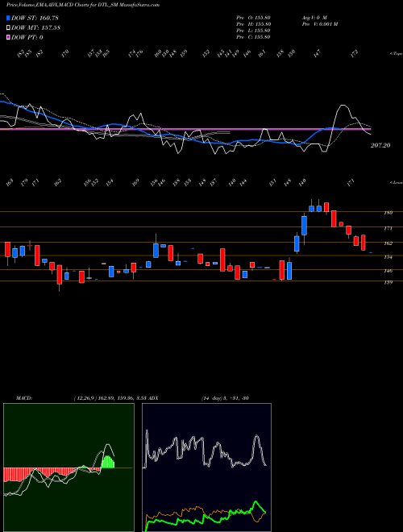Click the 207.20 value beside the EMA chart
Viewport: 403px width, 532px height.
click(x=380, y=145)
